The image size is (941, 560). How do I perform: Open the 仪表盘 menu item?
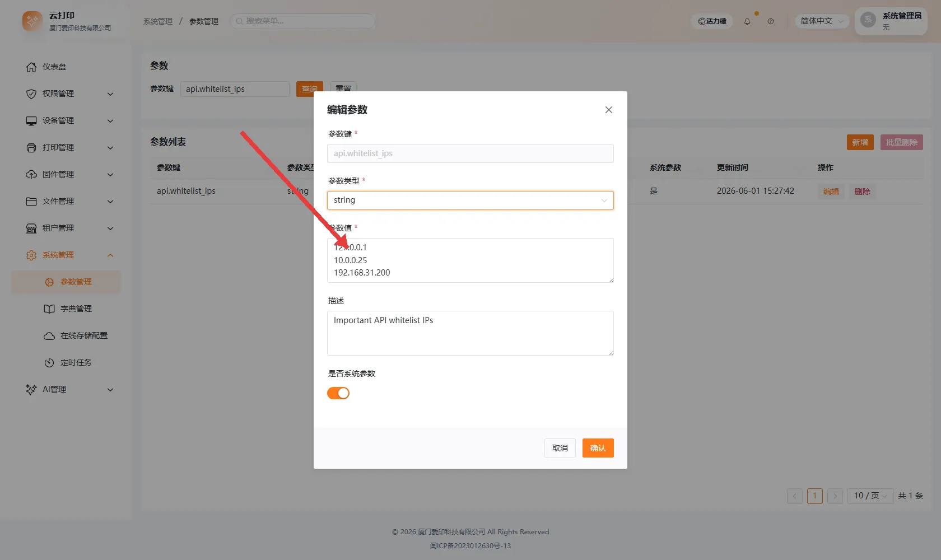pyautogui.click(x=66, y=67)
